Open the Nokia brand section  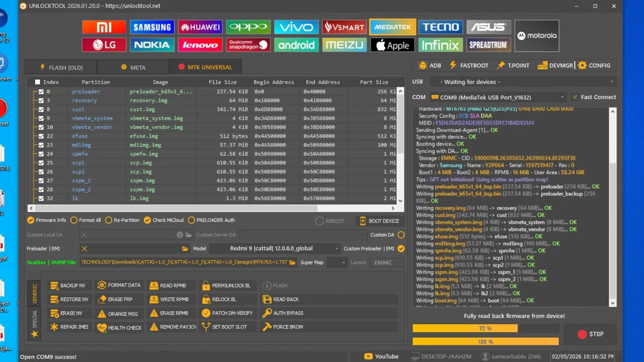point(152,45)
